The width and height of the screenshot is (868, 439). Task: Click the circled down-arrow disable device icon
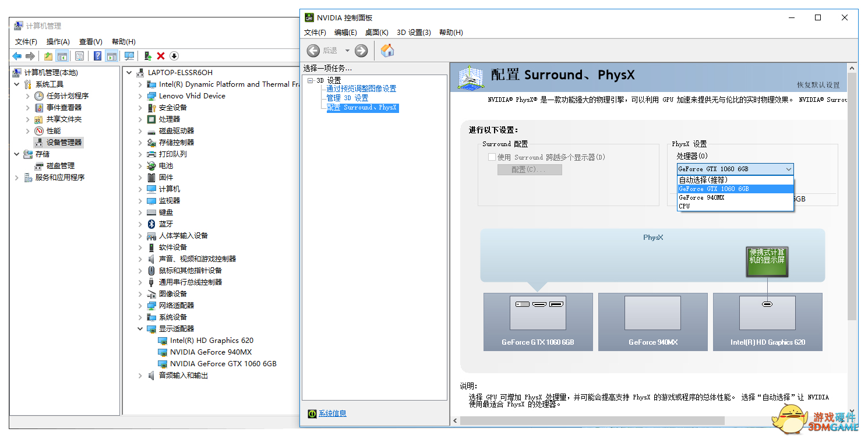click(174, 56)
